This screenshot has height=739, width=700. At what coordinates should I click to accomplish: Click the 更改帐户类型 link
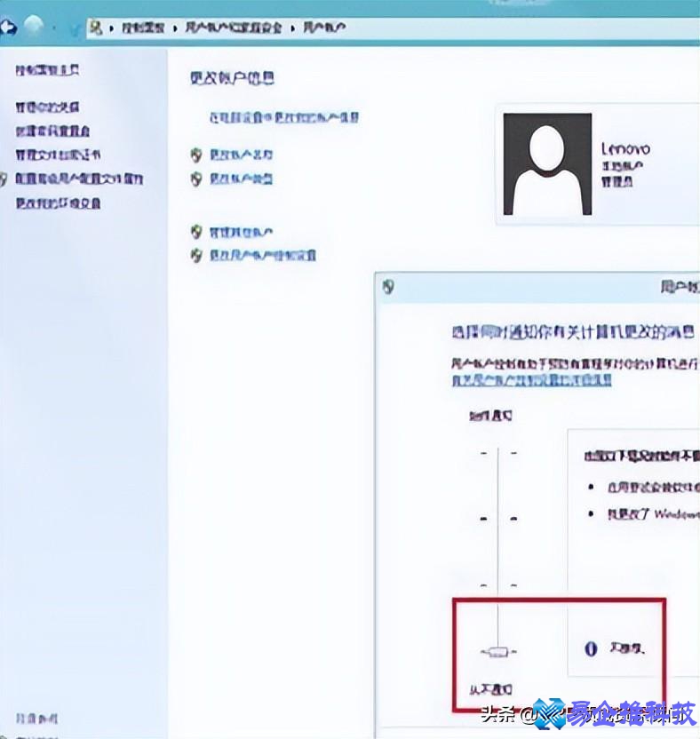click(x=242, y=179)
